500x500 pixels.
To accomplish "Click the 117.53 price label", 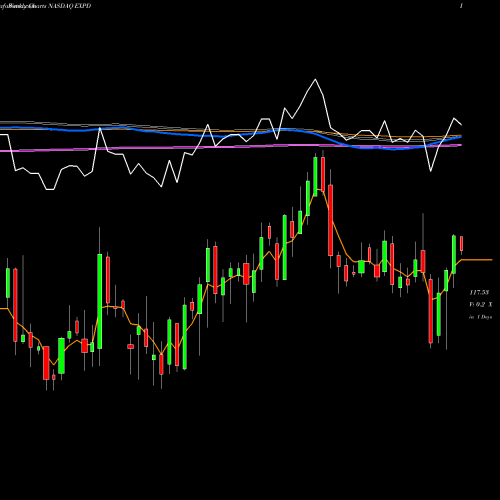I will point(479,292).
